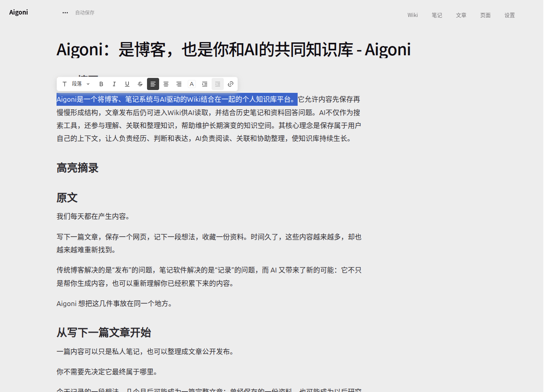Open the text color picker (A icon)

192,84
